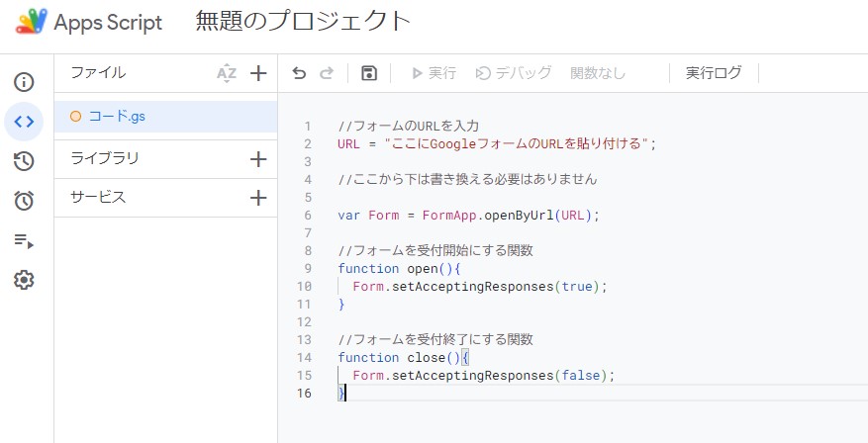Open Project Settings gear icon
The height and width of the screenshot is (443, 868).
[x=24, y=281]
